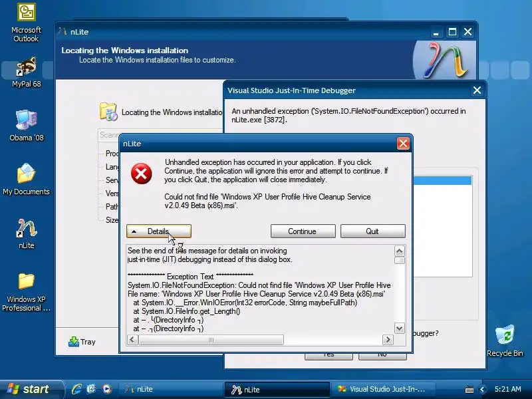The height and width of the screenshot is (399, 532).
Task: Click the Outlook Express quick launch icon
Action: 91,389
